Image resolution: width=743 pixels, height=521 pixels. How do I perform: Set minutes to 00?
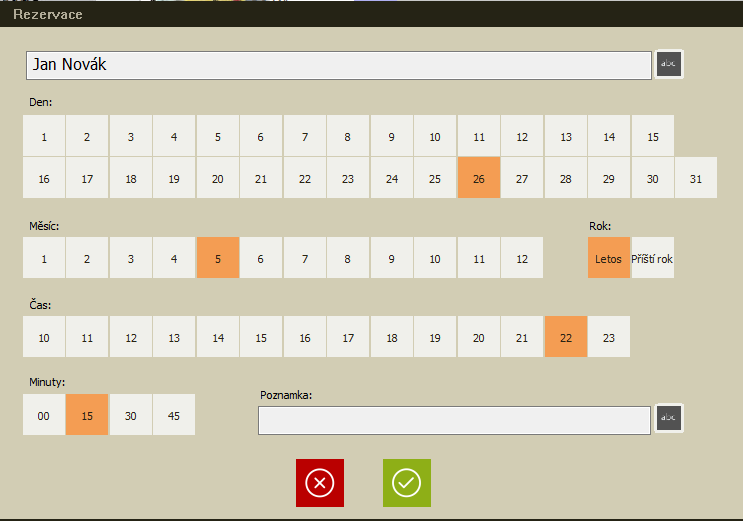tap(44, 415)
